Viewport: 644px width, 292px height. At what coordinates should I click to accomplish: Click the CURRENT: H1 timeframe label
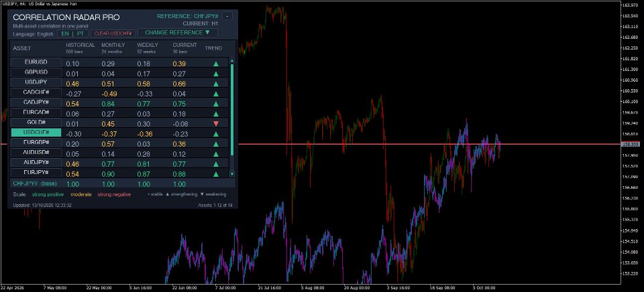tap(201, 24)
